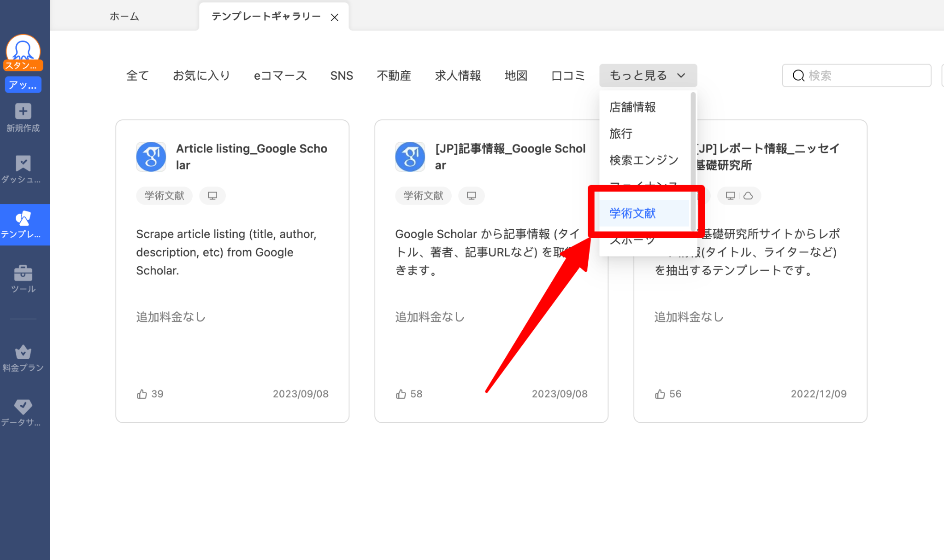
Task: Show お気に入り templates
Action: tap(201, 76)
